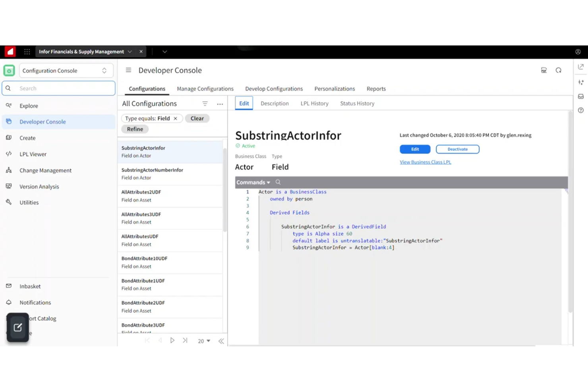Select BondAttribute10UDF in the list
This screenshot has width=588, height=392.
(x=170, y=263)
